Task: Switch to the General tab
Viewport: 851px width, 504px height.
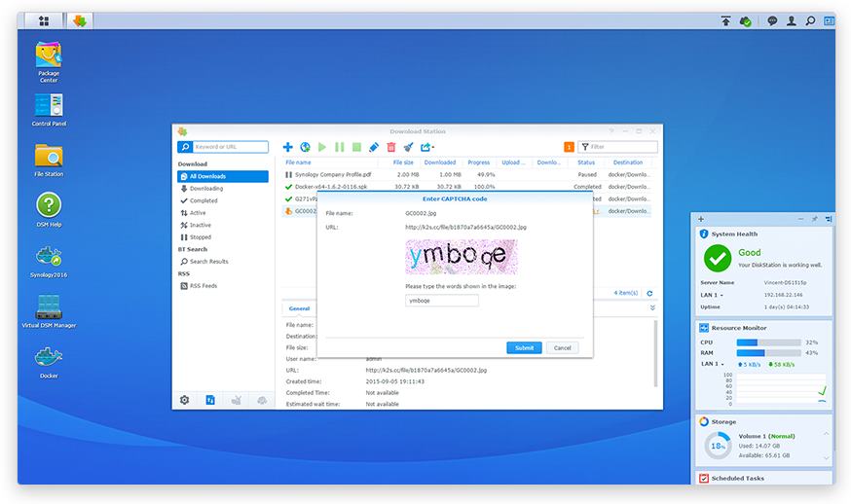Action: pos(299,308)
